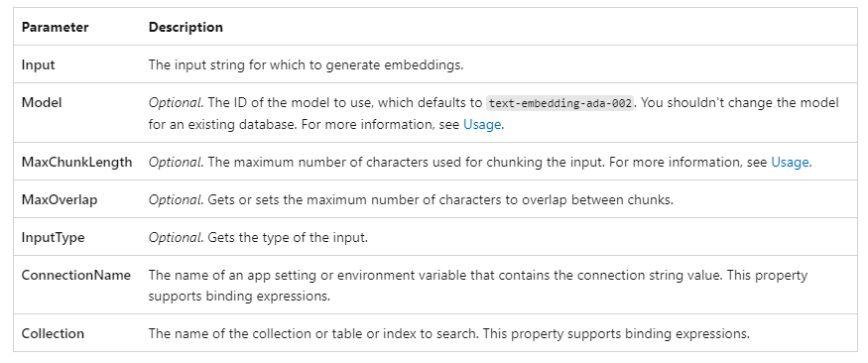Click the Optional label in MaxChunkLength row
The width and height of the screenshot is (868, 363).
click(176, 162)
